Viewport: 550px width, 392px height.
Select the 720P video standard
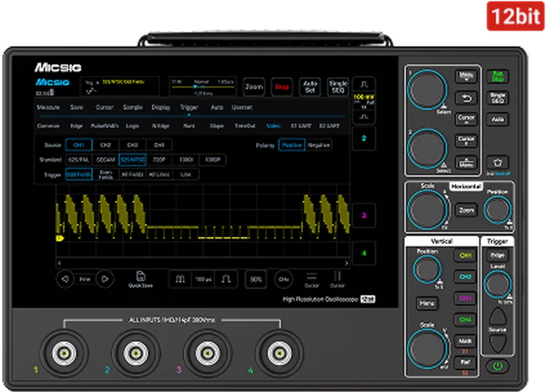159,160
